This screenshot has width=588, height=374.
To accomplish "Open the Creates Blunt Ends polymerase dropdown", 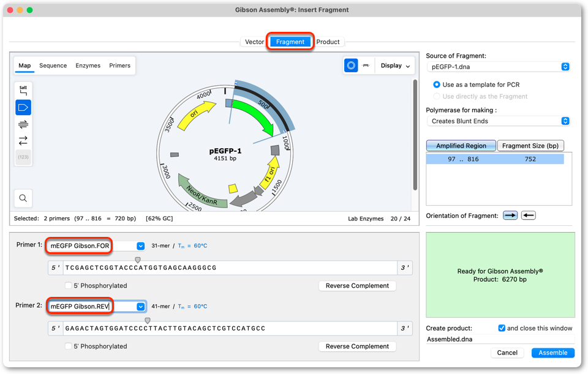I will click(x=499, y=121).
